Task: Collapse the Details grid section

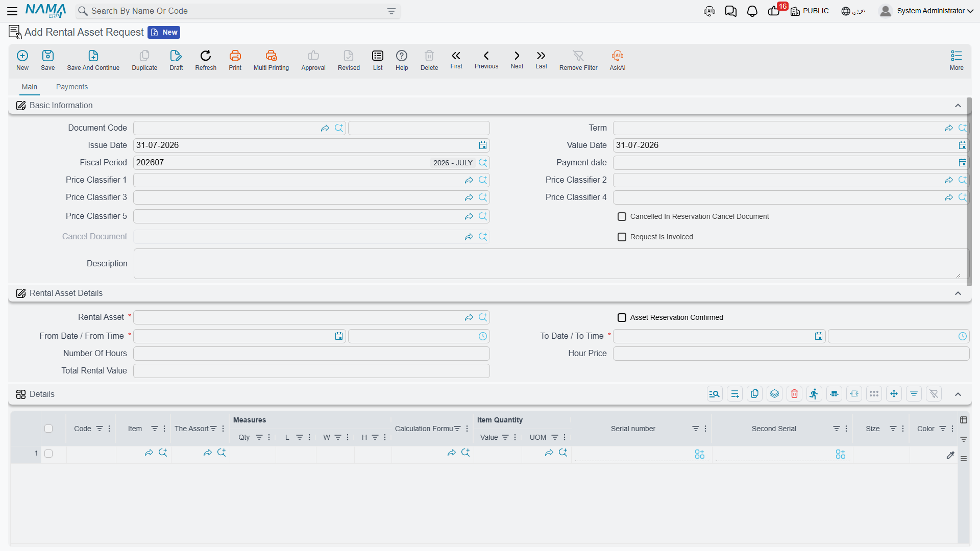Action: [x=958, y=394]
